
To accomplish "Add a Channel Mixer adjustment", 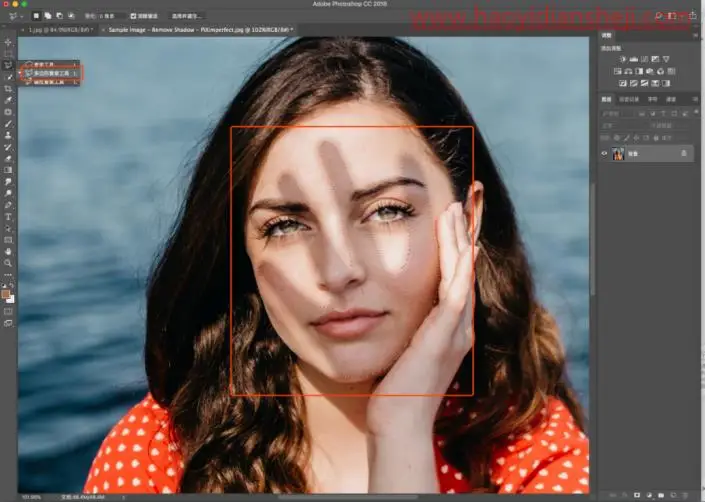I will pyautogui.click(x=660, y=71).
